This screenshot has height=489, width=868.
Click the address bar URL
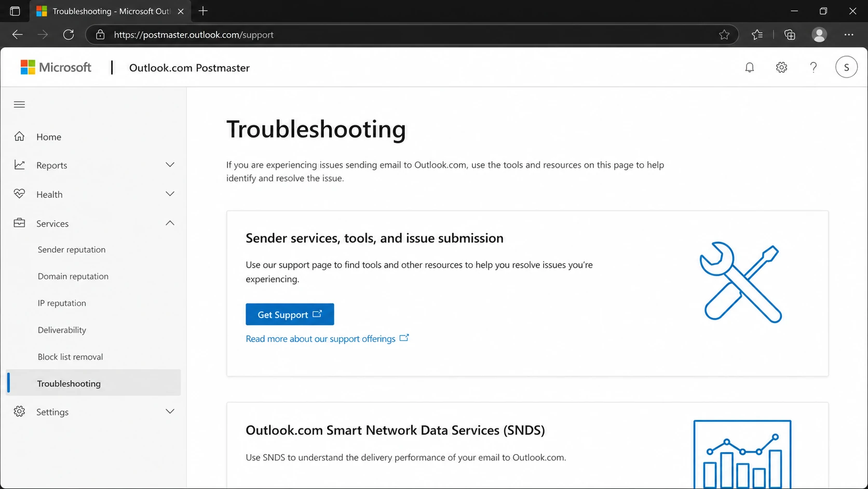194,35
